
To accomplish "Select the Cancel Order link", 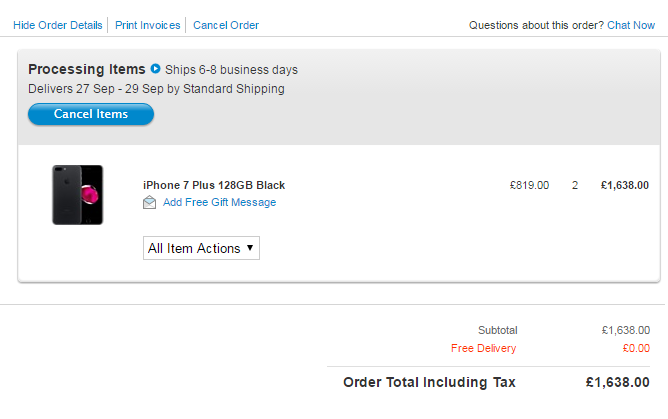I will (x=226, y=25).
